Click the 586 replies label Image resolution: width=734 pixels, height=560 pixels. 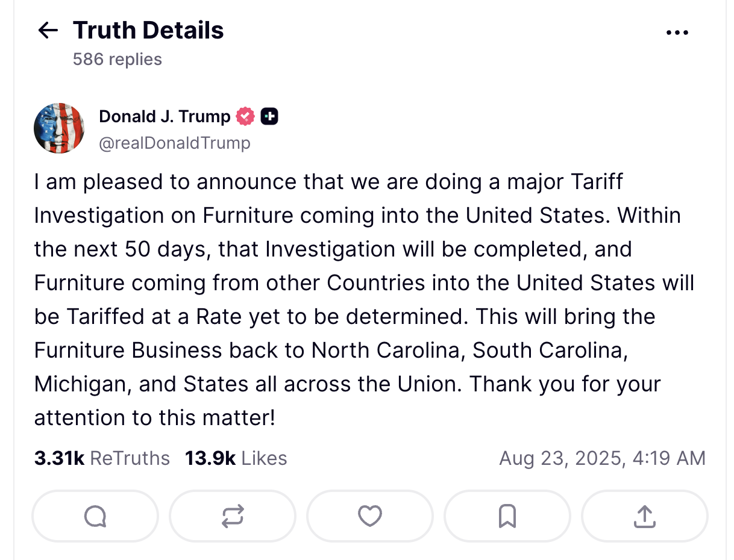tap(118, 59)
